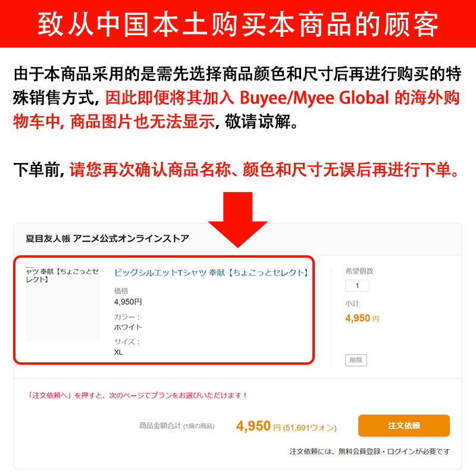Click the 無料会員登録・ログインが必要です note
The image size is (476, 476).
pyautogui.click(x=369, y=452)
